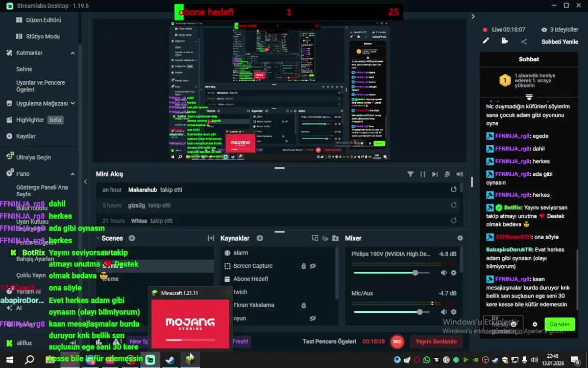Click the dual-output display icon in Kaynaklar
The height and width of the screenshot is (368, 588).
(315, 238)
